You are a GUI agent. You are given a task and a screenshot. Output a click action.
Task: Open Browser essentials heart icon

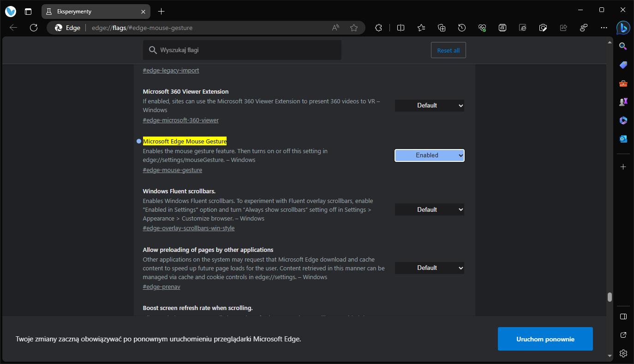click(482, 28)
